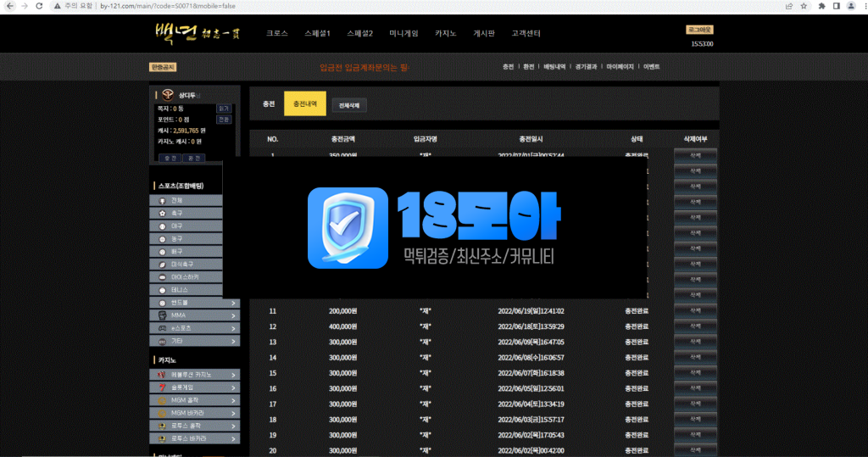The height and width of the screenshot is (457, 868).
Task: Click the red 7 icon for 슬롯게임
Action: 162,387
